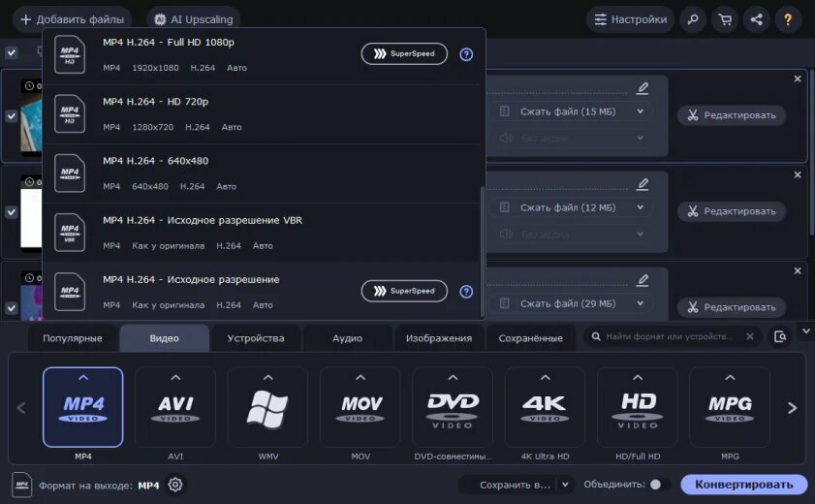Image resolution: width=815 pixels, height=504 pixels.
Task: Remove third file with its X button
Action: (798, 271)
